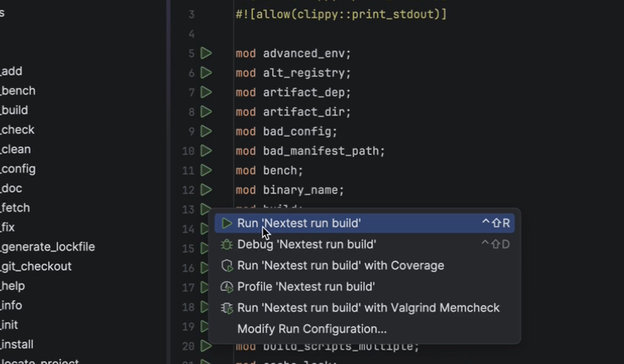Select _git_checkout item in project tree

tap(36, 266)
